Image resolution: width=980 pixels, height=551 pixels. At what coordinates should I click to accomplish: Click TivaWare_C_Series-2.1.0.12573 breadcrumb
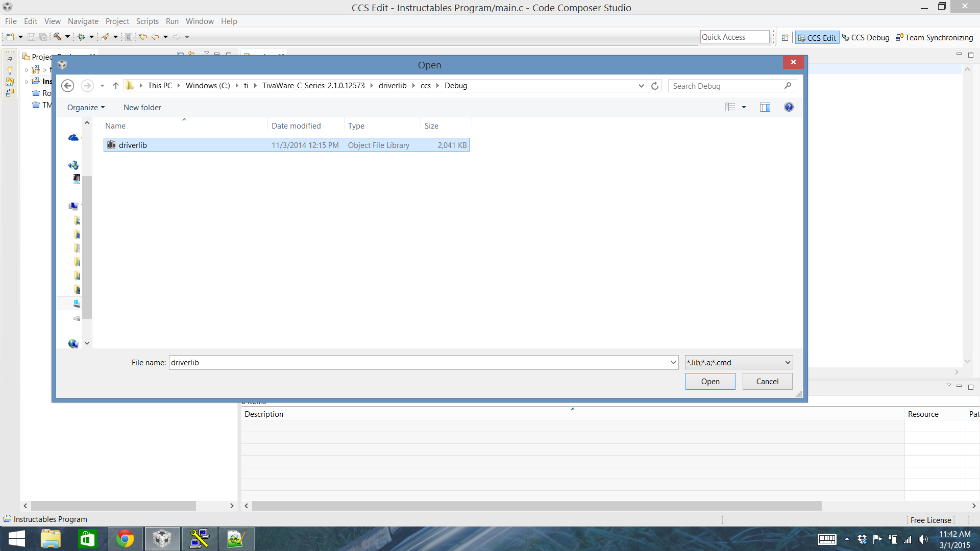[313, 86]
